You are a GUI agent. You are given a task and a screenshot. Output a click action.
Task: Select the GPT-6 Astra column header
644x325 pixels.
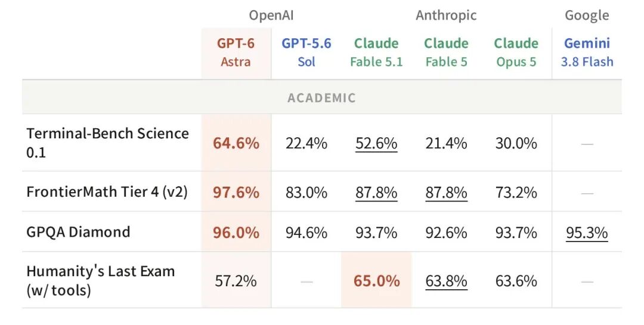tap(236, 52)
